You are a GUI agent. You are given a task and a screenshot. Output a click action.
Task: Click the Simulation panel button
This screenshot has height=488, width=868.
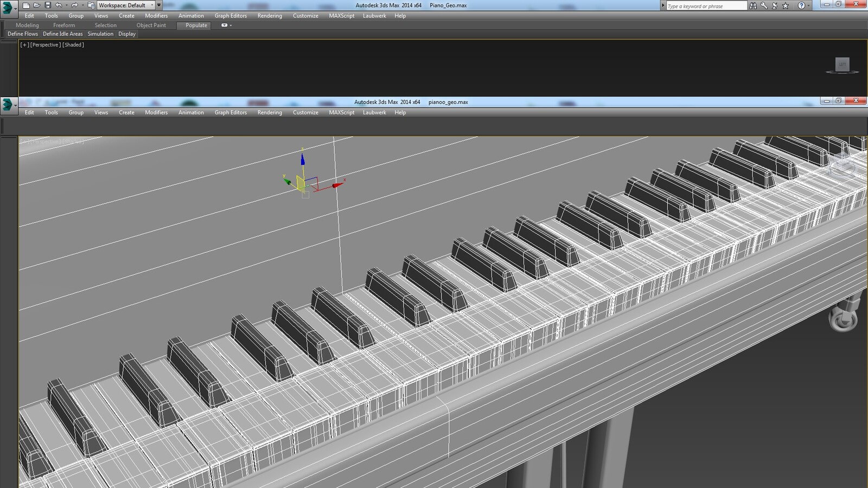100,34
